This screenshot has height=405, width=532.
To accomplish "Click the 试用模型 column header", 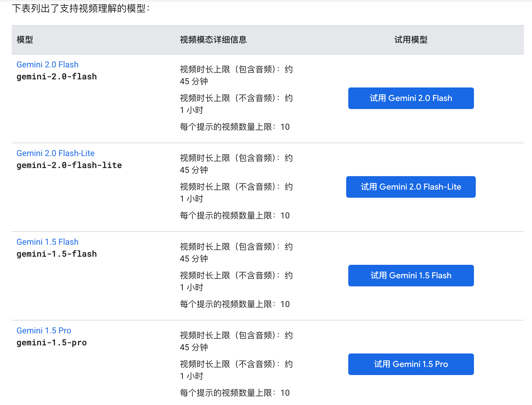I will (411, 40).
